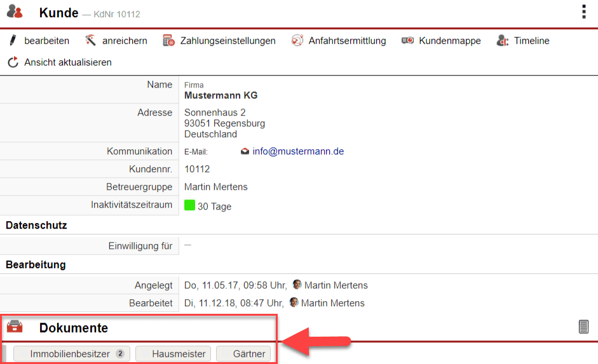Image resolution: width=598 pixels, height=364 pixels.
Task: Click the green Inaktivitätszeitraum status square
Action: tap(189, 205)
